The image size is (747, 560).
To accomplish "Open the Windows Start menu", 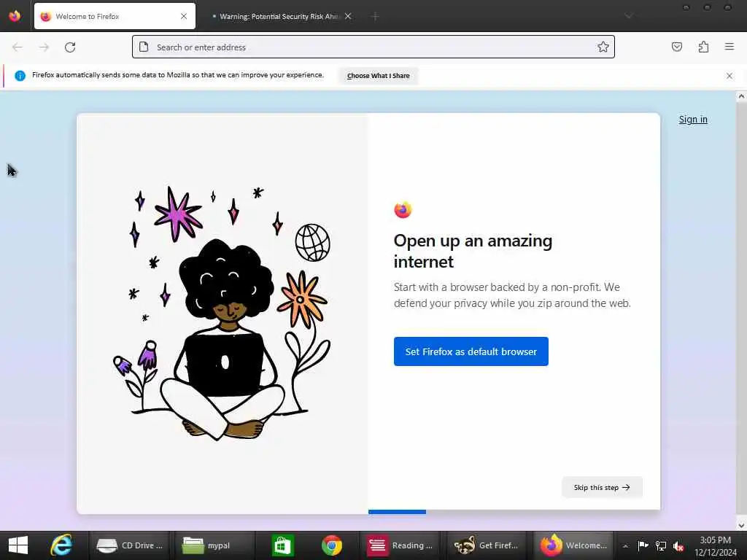I will tap(18, 545).
